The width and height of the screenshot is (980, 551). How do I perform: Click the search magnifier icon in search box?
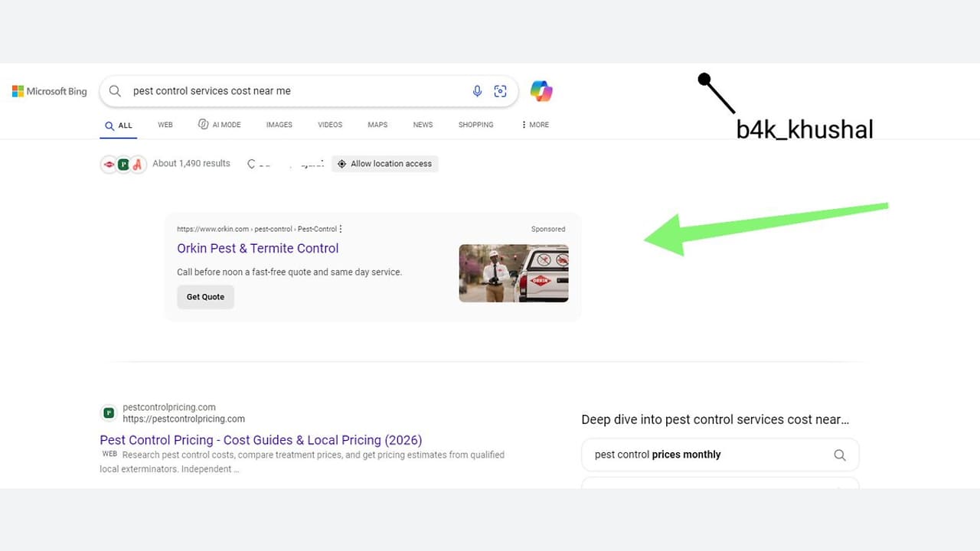pos(115,91)
